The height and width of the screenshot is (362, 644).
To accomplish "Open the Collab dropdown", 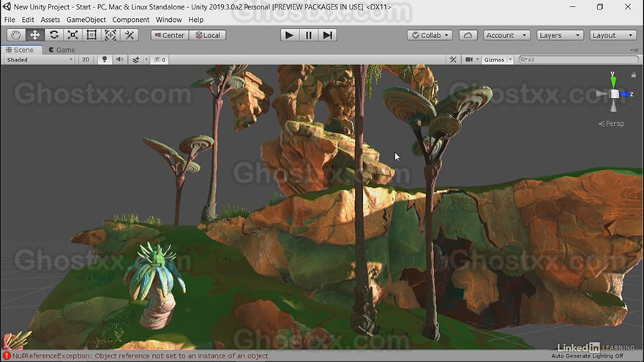I will (430, 35).
